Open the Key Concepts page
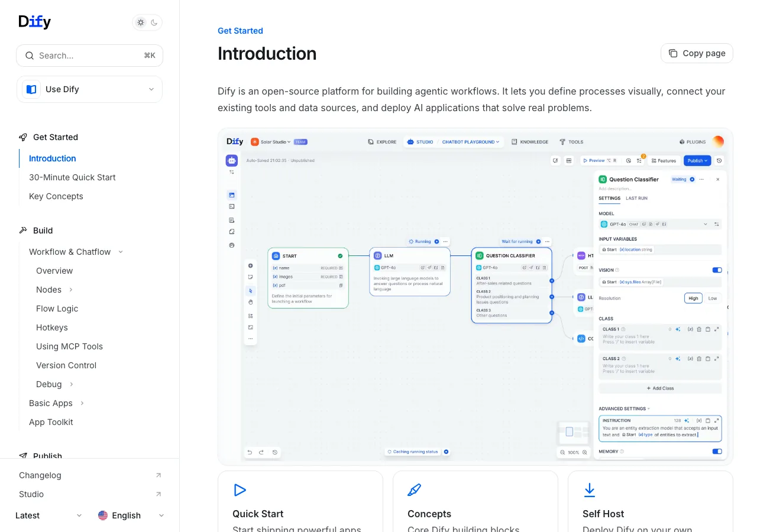 pos(56,196)
